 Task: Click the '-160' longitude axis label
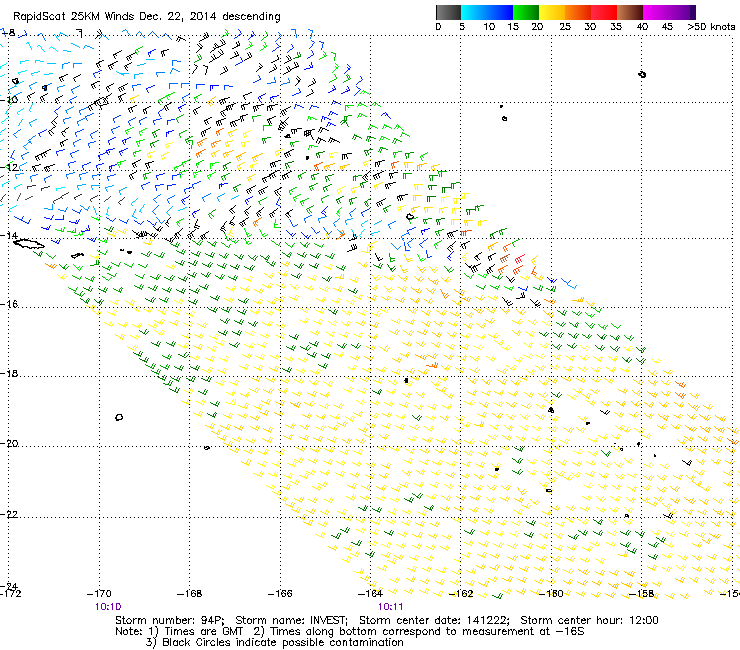click(551, 593)
